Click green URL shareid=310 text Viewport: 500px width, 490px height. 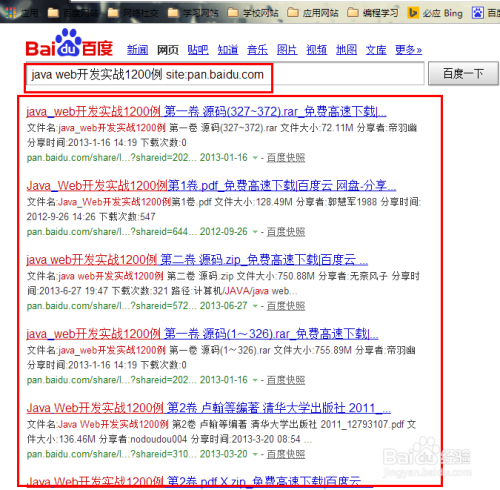[x=112, y=454]
